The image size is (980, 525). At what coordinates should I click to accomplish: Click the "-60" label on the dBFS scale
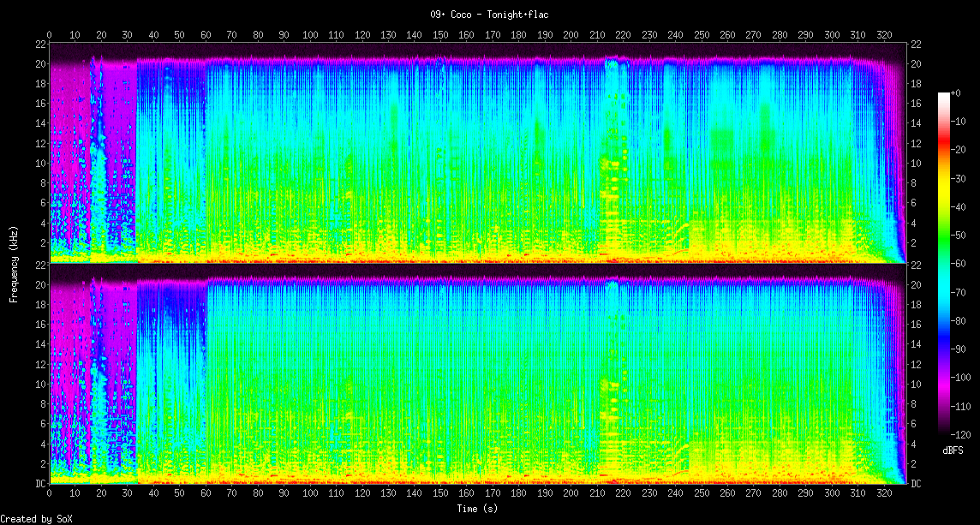click(959, 263)
